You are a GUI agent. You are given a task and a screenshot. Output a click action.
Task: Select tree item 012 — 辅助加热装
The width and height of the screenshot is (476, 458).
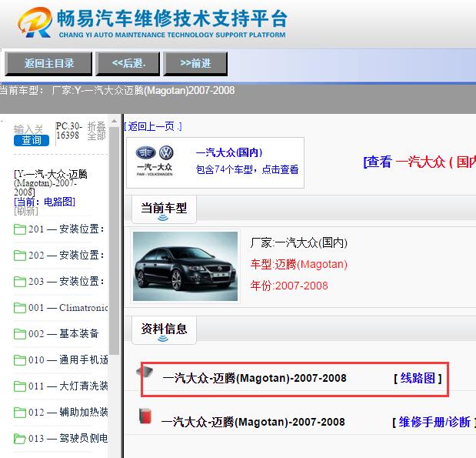[x=68, y=412]
